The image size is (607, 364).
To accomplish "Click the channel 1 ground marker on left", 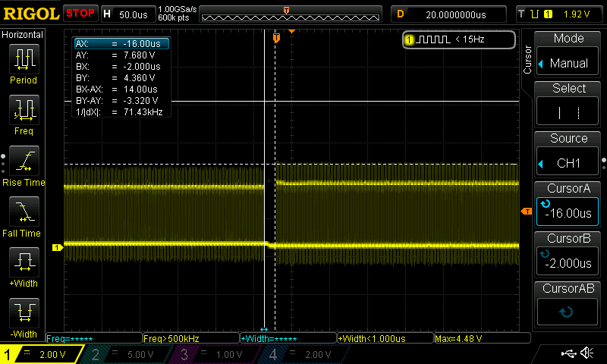I will (58, 247).
